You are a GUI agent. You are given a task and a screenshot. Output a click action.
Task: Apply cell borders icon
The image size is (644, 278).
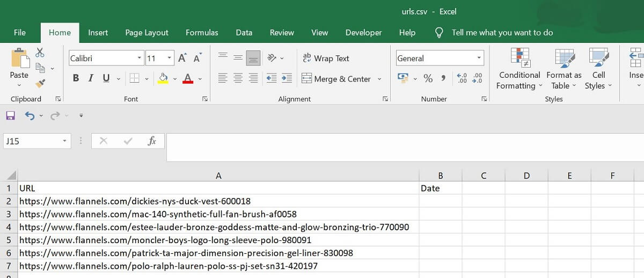(x=134, y=78)
